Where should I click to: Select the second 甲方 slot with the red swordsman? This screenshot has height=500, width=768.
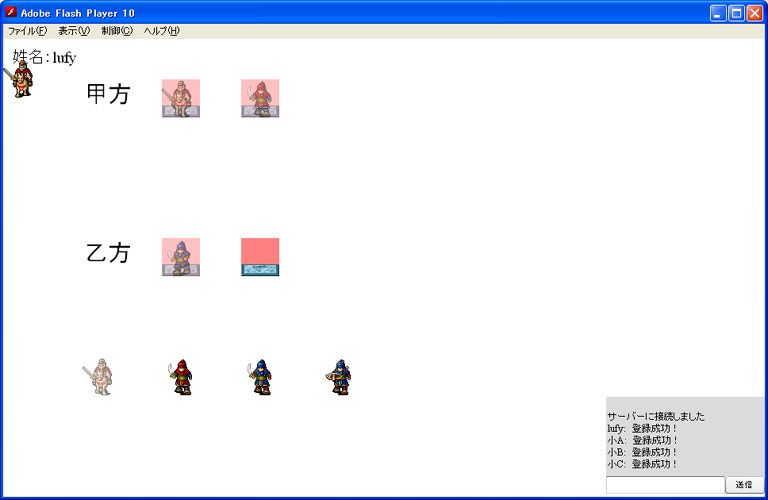[x=260, y=98]
